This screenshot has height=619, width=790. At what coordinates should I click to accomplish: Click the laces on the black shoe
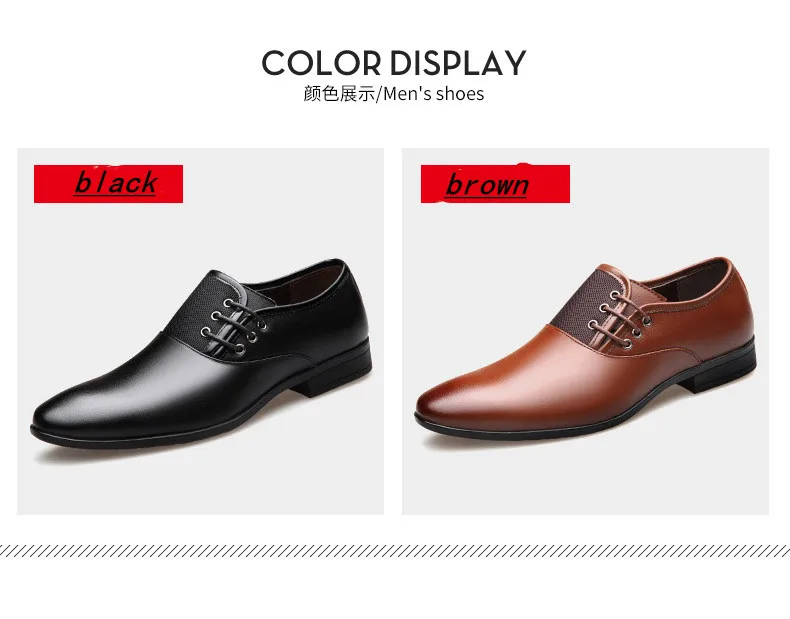point(233,325)
